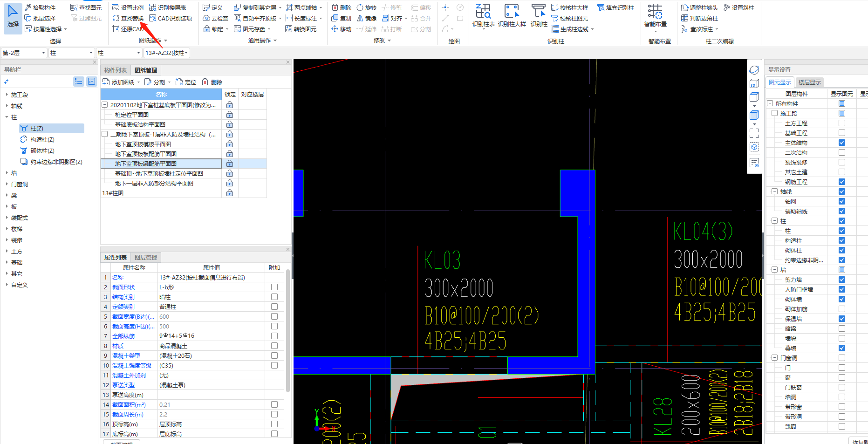This screenshot has height=444, width=868.
Task: Run 云检查 tool
Action: click(216, 18)
